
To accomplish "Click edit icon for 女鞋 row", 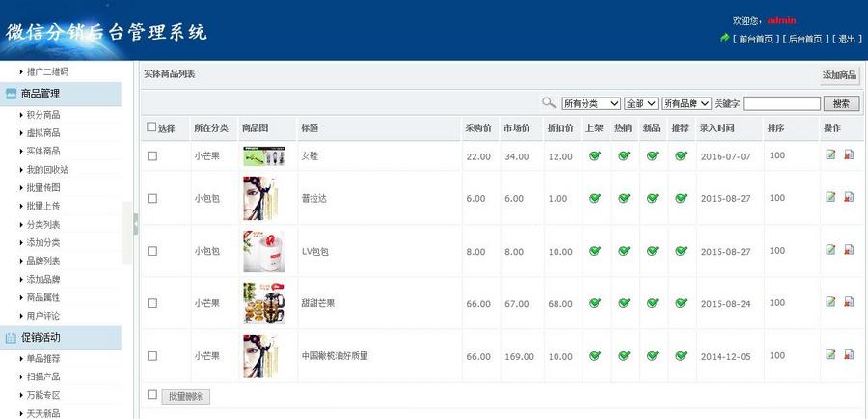I will pos(830,154).
